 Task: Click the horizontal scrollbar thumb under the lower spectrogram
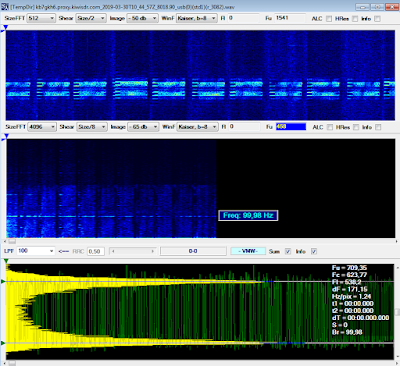(x=12, y=241)
